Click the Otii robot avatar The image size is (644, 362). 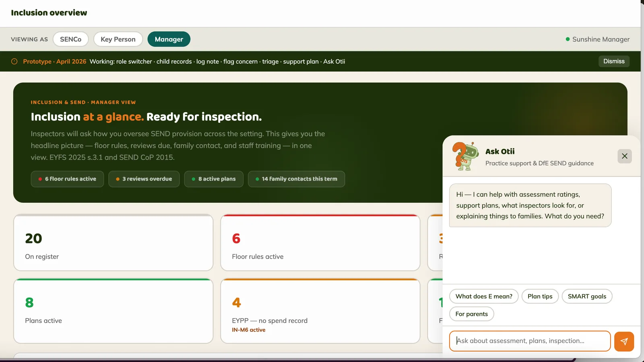466,156
